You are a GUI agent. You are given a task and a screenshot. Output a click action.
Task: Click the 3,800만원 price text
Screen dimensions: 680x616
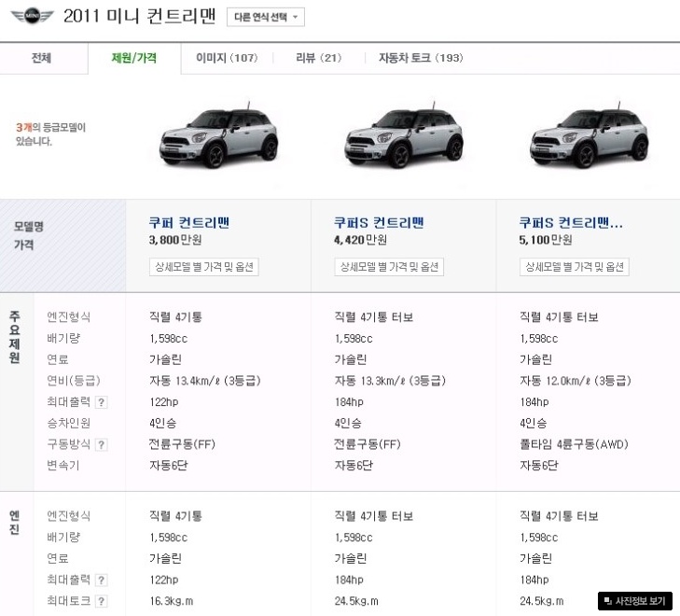coord(175,240)
